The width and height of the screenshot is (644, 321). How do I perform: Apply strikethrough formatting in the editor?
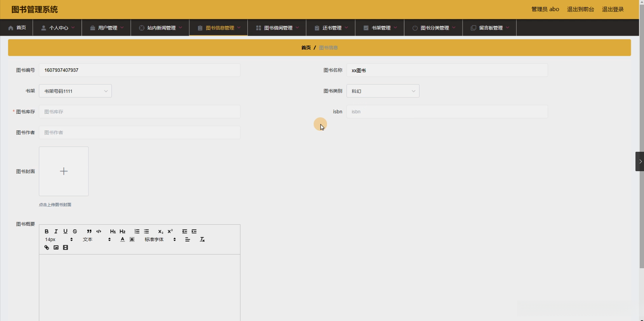(x=75, y=231)
